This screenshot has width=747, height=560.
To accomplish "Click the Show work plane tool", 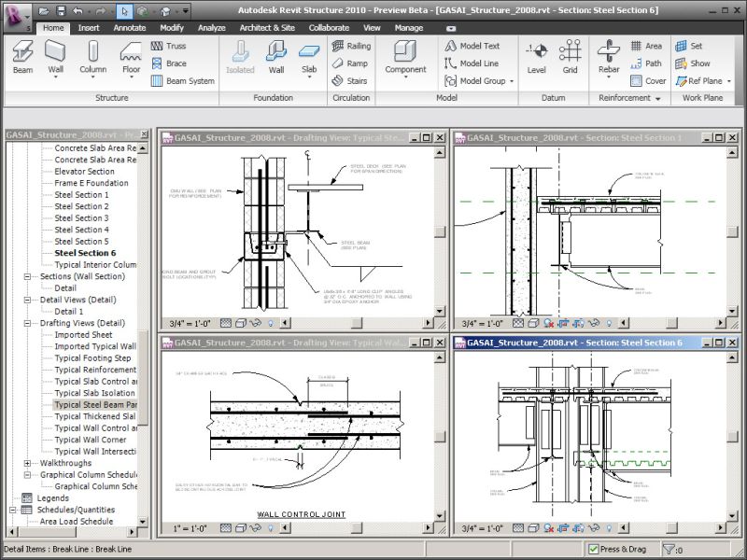I will pos(692,63).
